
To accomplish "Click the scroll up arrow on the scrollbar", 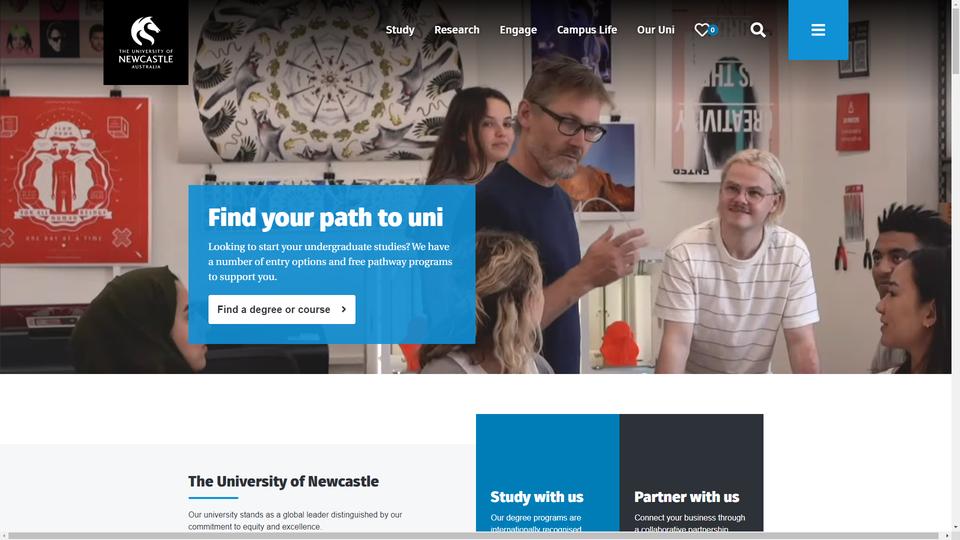I will pos(955,4).
